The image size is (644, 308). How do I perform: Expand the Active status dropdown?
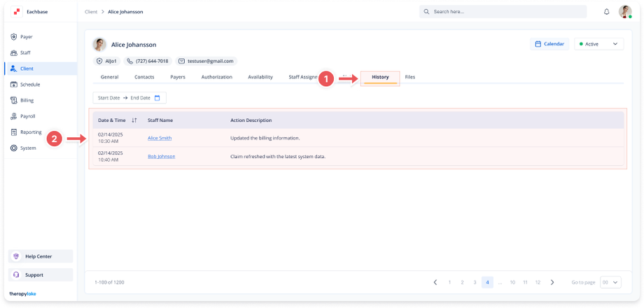coord(598,44)
